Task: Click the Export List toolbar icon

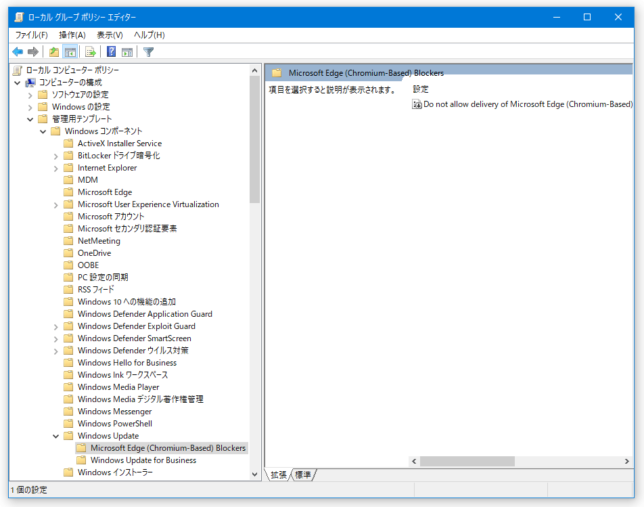Action: click(90, 52)
